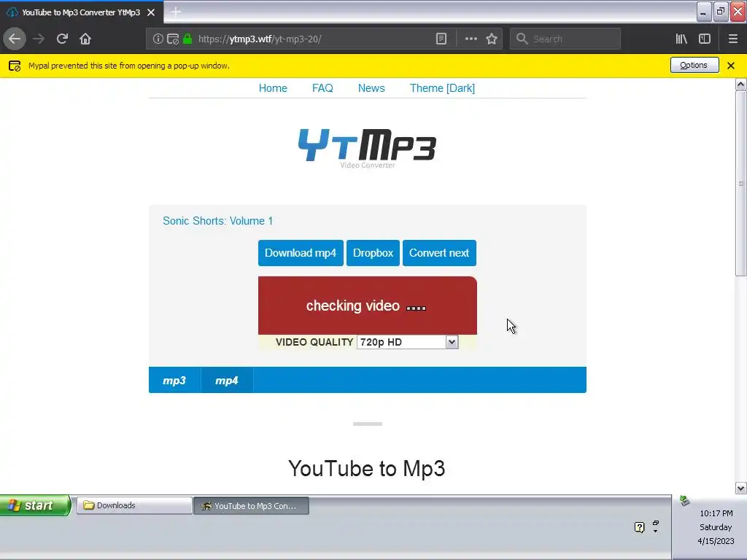747x560 pixels.
Task: Switch theme via Theme [Dark] link
Action: tap(442, 88)
